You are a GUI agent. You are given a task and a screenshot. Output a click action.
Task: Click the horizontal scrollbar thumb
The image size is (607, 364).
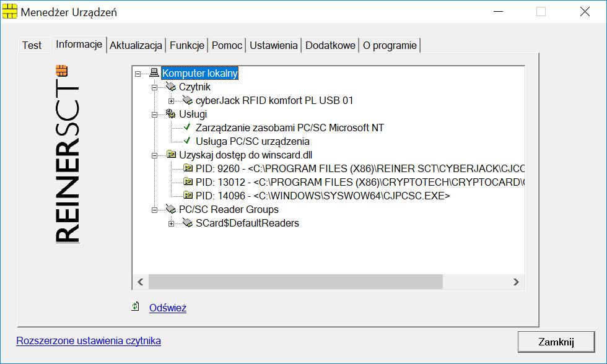(296, 282)
